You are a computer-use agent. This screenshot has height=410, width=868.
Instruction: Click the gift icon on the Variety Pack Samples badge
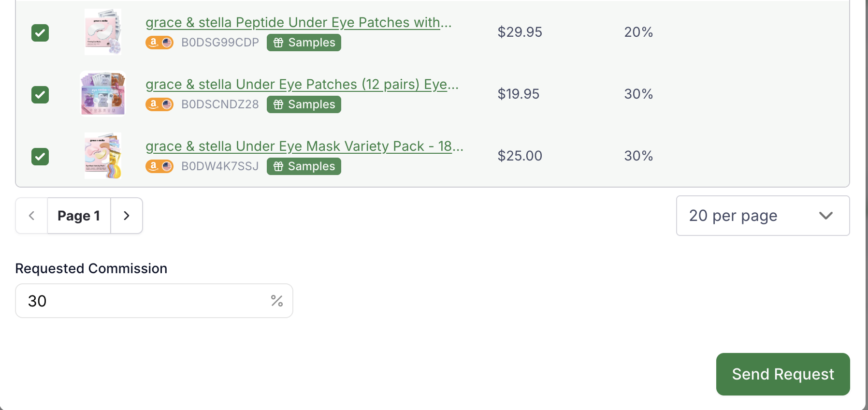coord(278,166)
